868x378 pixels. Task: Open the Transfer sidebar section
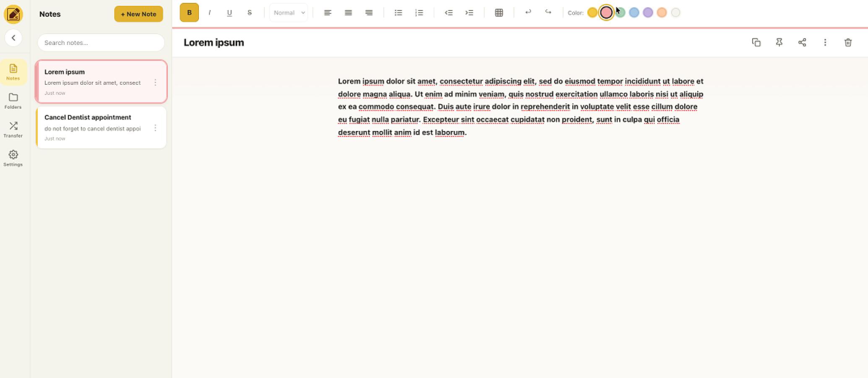click(13, 129)
